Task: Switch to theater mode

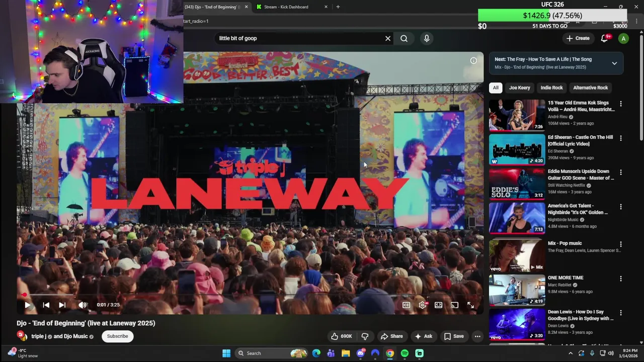Action: click(x=438, y=305)
